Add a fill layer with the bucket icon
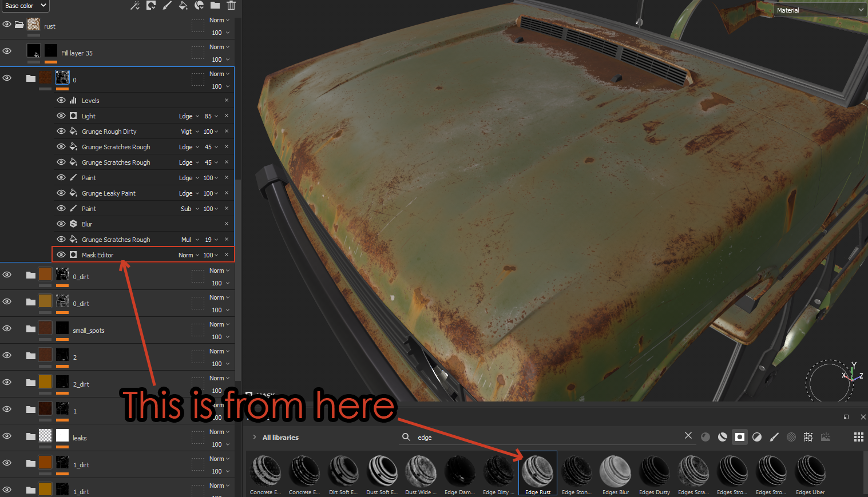Viewport: 868px width, 497px height. pos(183,6)
